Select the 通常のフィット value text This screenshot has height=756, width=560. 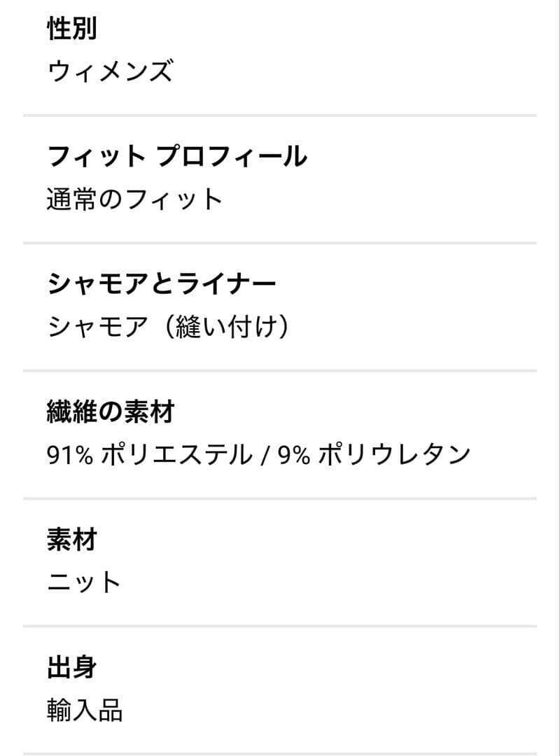point(134,199)
